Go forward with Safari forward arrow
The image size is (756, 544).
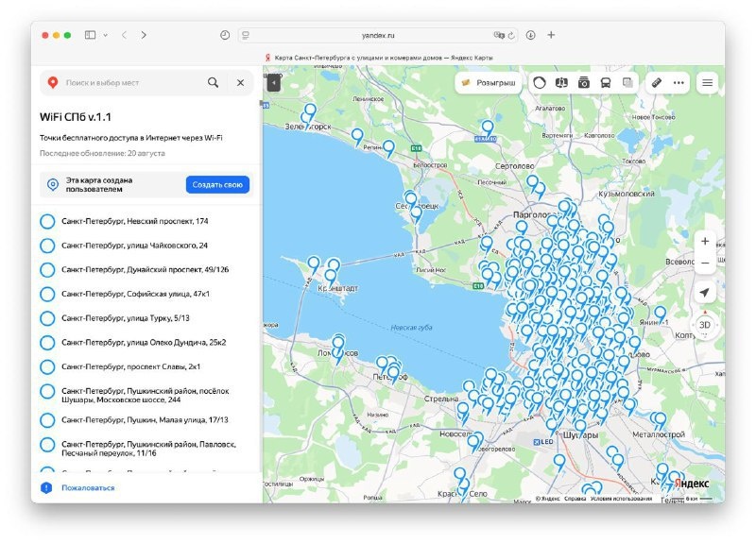pos(144,35)
